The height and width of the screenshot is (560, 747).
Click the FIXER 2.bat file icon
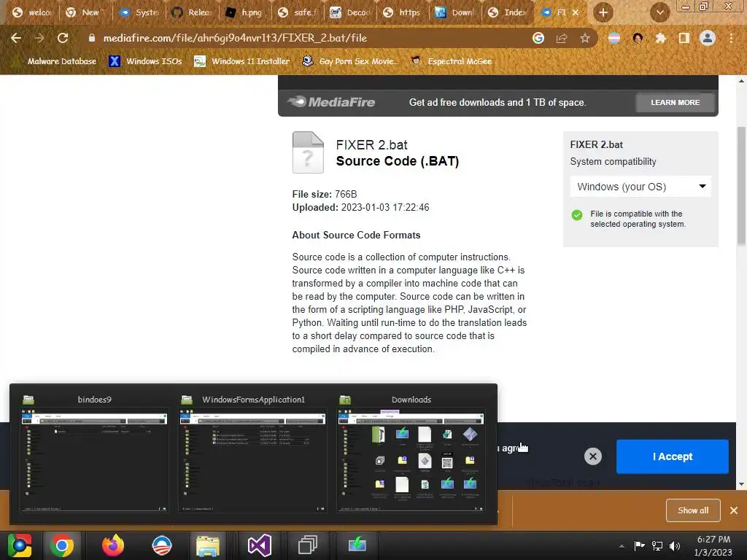(x=308, y=152)
